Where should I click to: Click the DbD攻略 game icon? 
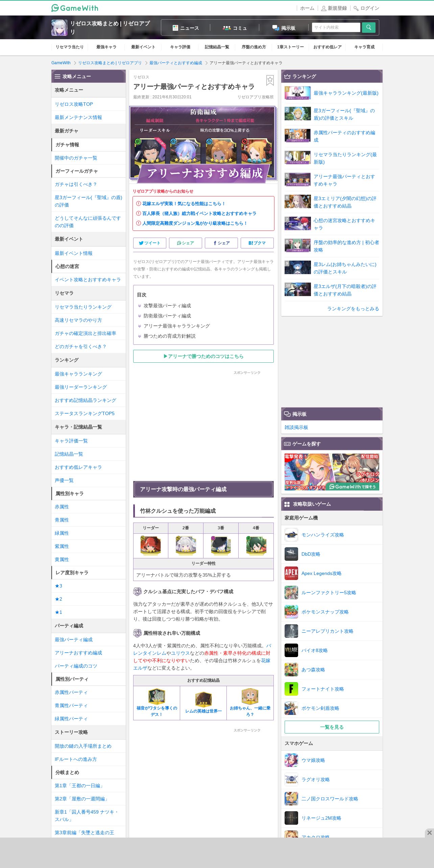coord(291,554)
